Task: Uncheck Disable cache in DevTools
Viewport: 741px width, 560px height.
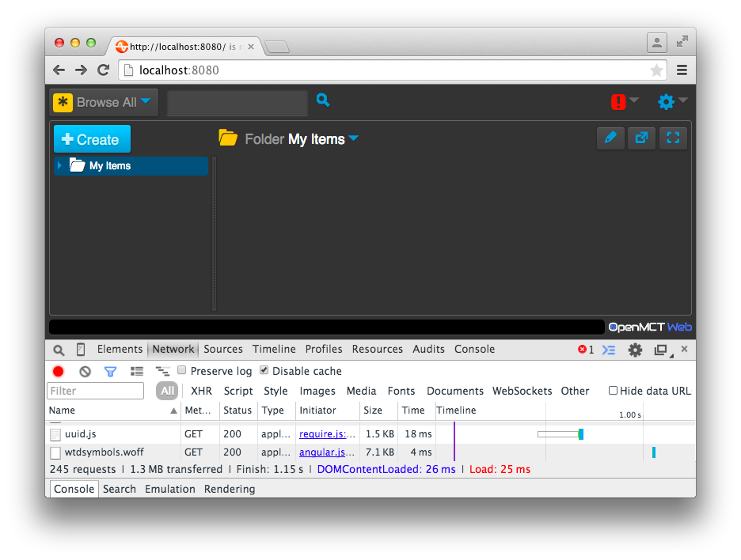Action: click(264, 370)
